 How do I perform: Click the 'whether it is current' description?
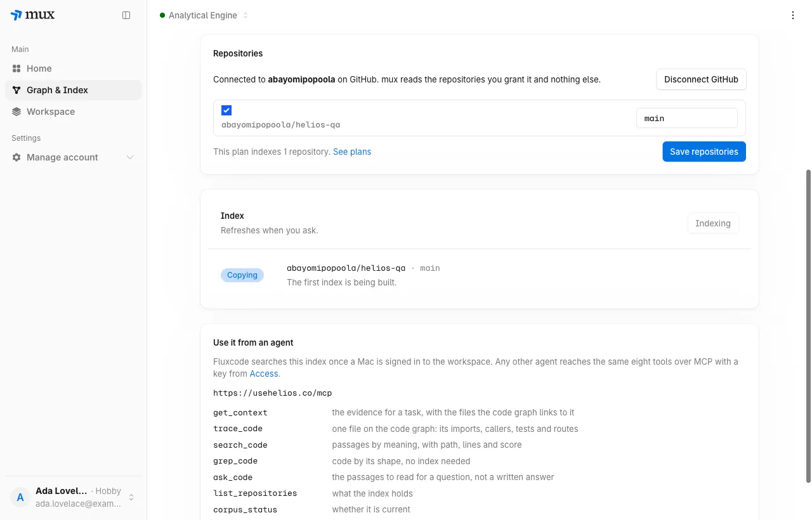point(371,509)
